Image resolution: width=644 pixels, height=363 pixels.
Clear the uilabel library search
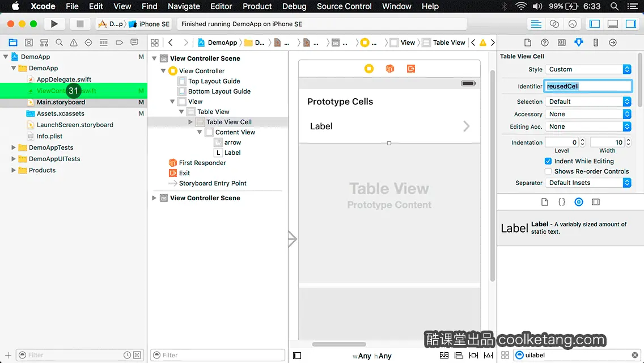click(635, 355)
